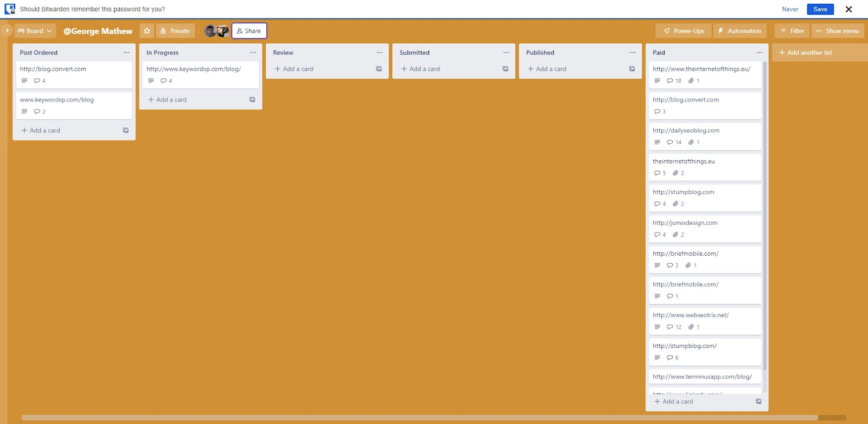Create card from template in Review
Viewport: 868px width, 424px height.
point(379,69)
